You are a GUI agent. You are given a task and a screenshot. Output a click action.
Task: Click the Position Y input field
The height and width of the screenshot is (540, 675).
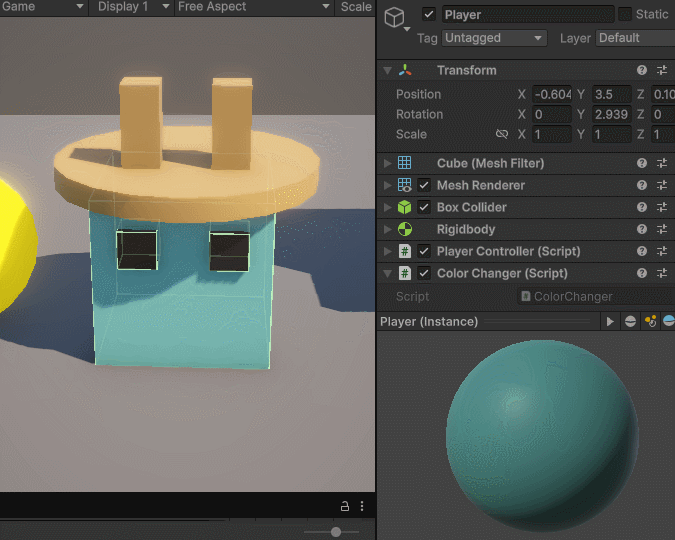(x=611, y=95)
